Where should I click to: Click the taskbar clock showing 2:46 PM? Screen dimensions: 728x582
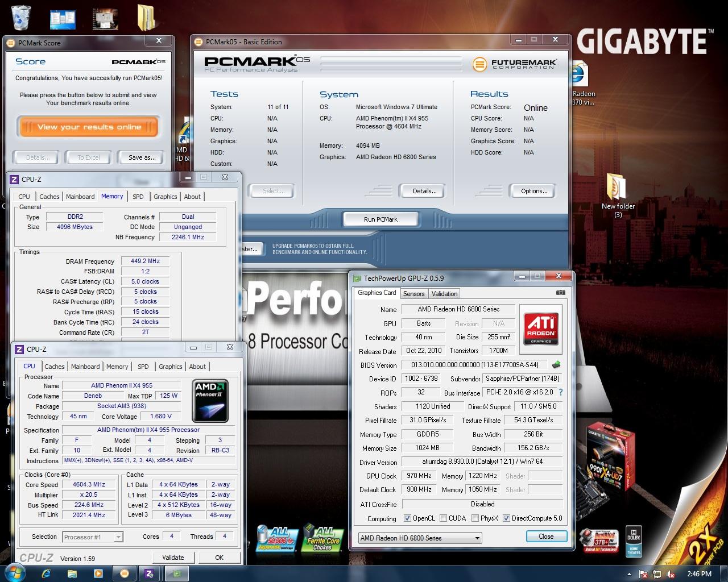click(699, 574)
